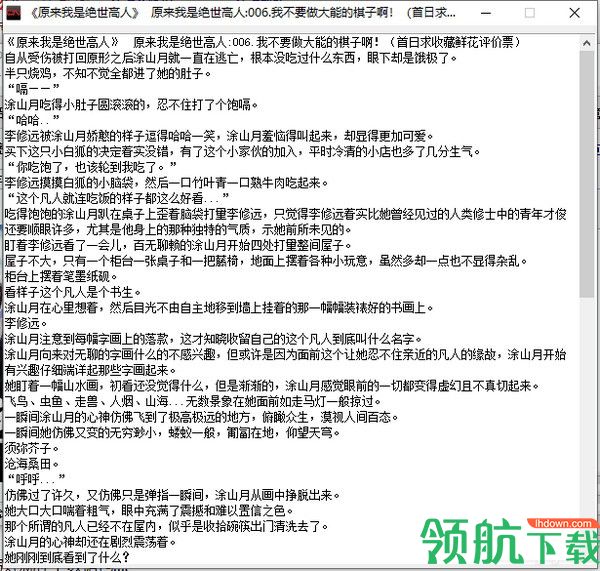Screen dimensions: 600x571
Task: Click the line “呼呼...”
Action: [x=36, y=479]
